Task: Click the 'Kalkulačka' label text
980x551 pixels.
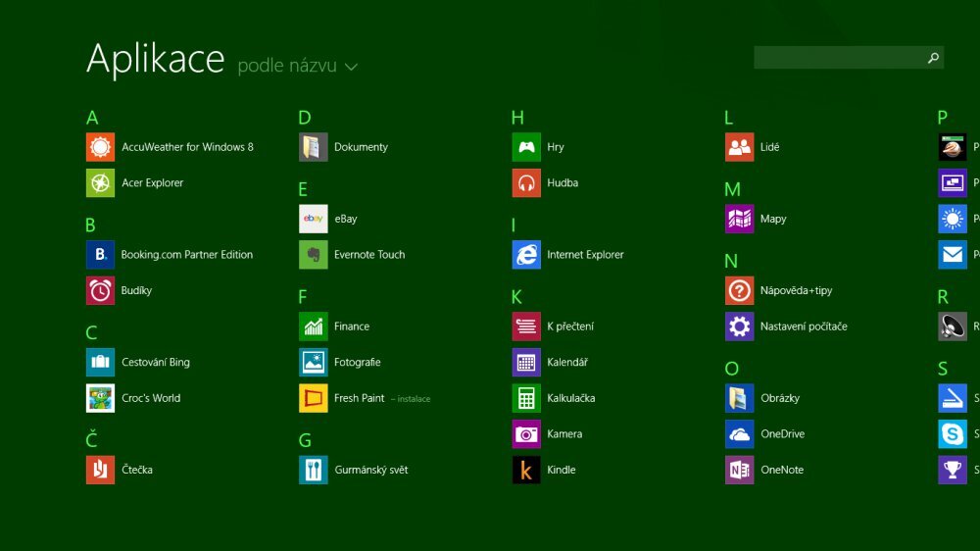Action: pos(570,398)
